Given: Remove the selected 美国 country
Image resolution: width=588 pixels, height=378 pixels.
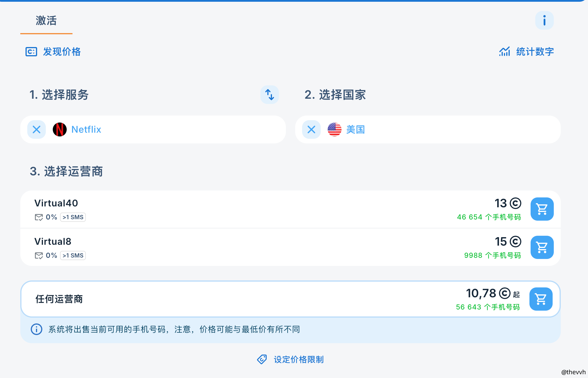Looking at the screenshot, I should point(311,129).
